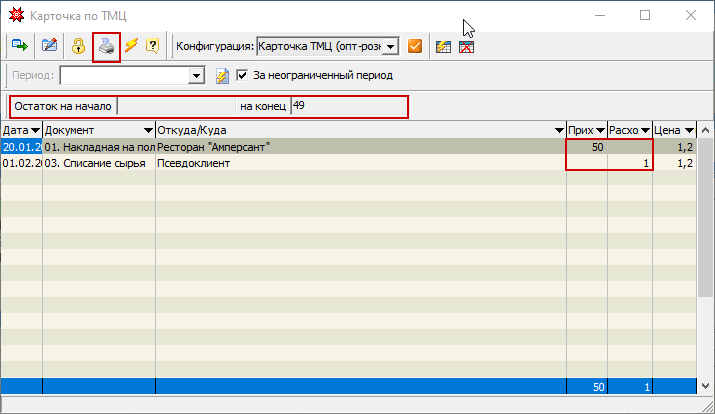Select the 'Списание сырья' document row
Image resolution: width=715 pixels, height=414 pixels.
[x=98, y=163]
